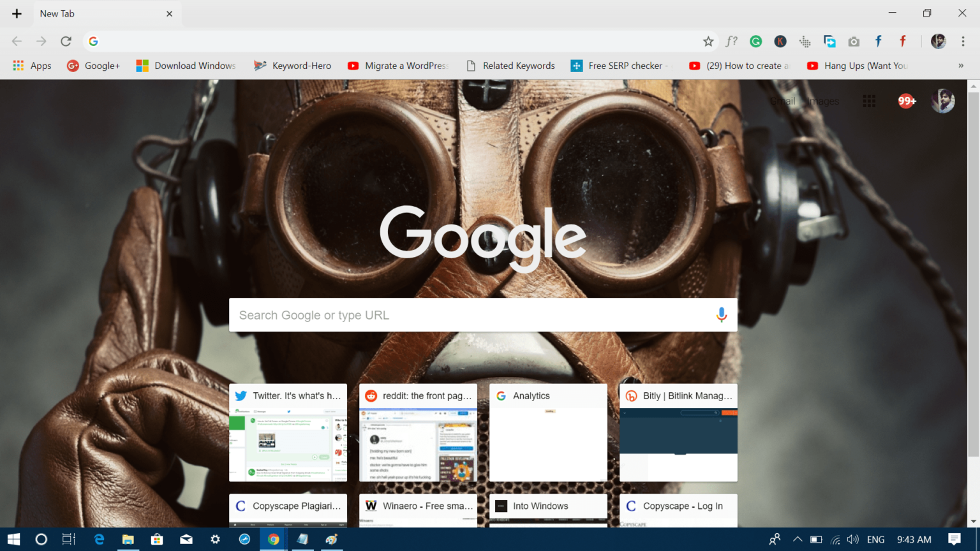Switch to Chrome on taskbar

point(274,540)
